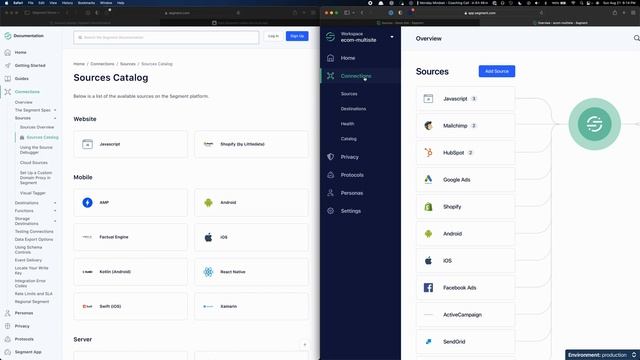Image resolution: width=640 pixels, height=360 pixels.
Task: Open Guides in docs sidebar
Action: click(22, 78)
